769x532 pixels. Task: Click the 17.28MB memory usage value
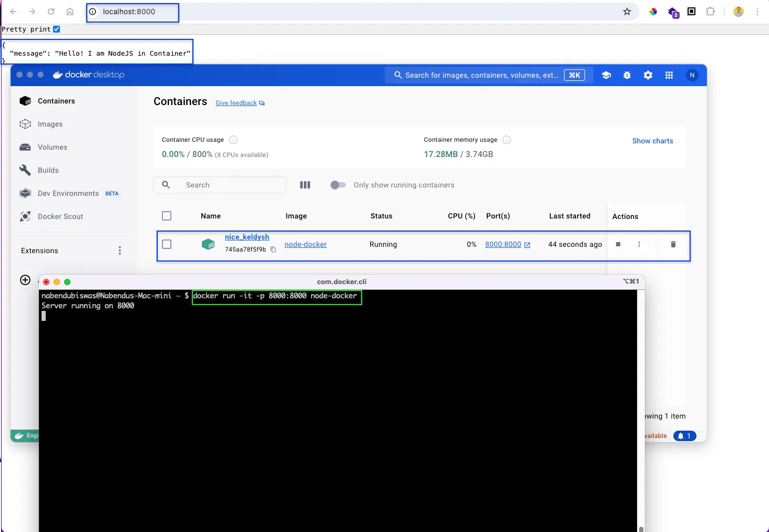[x=441, y=154]
